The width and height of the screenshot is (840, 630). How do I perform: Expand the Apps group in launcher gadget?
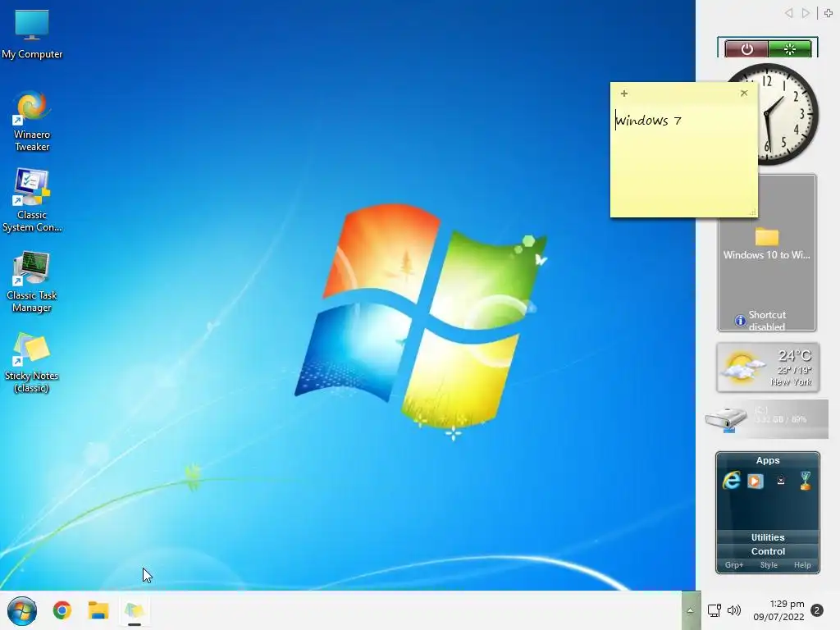pos(768,460)
